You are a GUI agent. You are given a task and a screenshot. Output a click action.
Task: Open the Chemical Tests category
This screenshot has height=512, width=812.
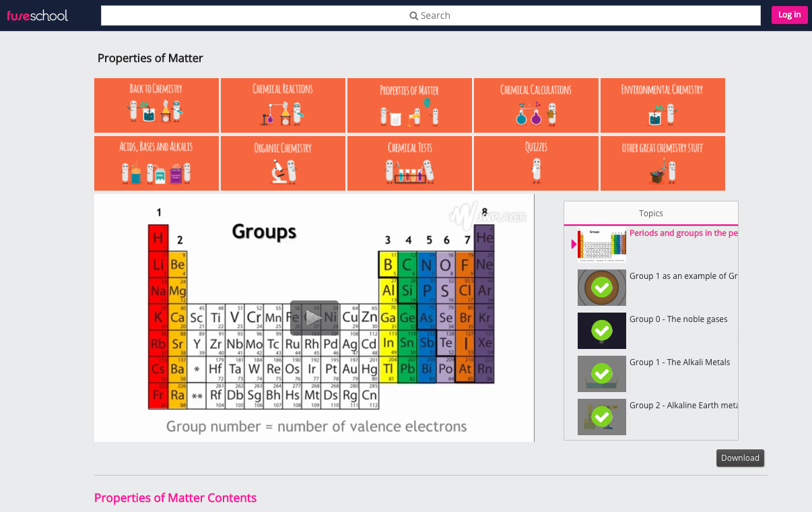(409, 163)
